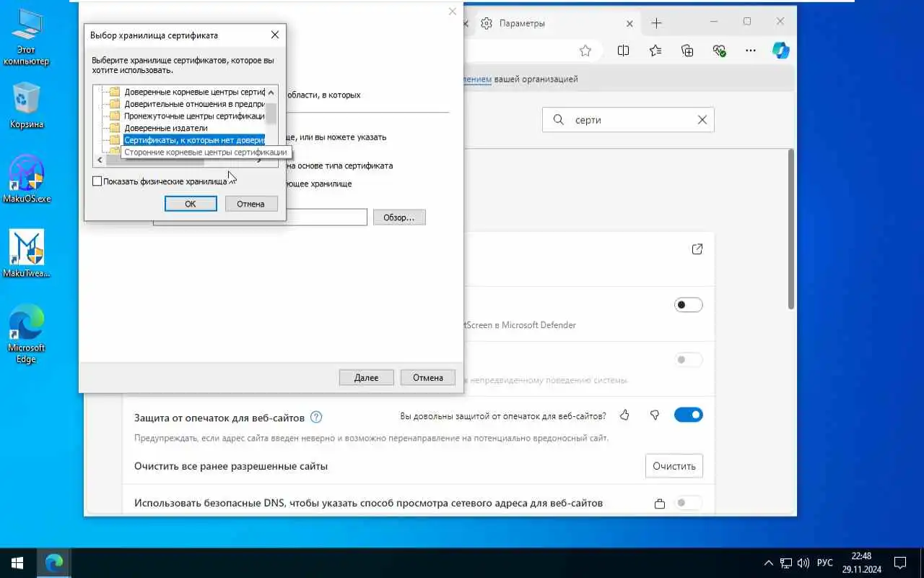Disable website typo protection toggle
Image resolution: width=924 pixels, height=578 pixels.
tap(689, 415)
